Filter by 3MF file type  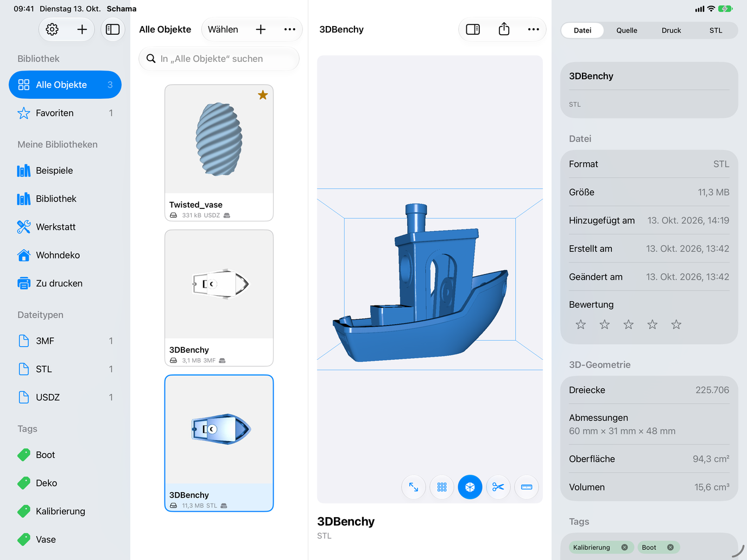(65, 341)
